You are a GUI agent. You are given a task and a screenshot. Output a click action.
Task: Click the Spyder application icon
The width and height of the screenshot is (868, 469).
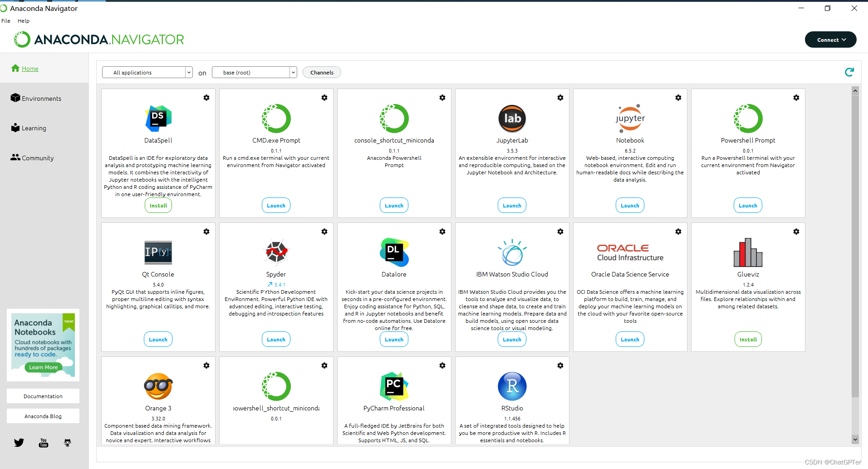click(276, 252)
